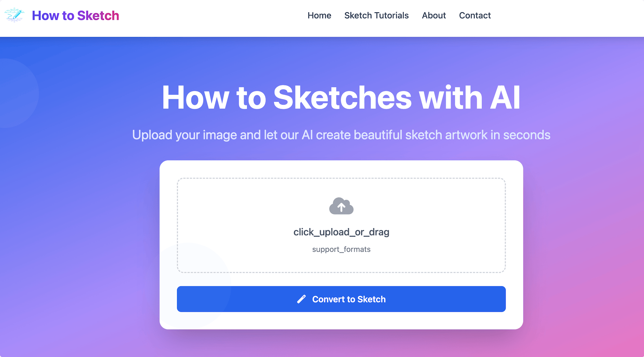The image size is (644, 357).
Task: Go to Sketch Tutorials in the navigation
Action: pos(376,16)
